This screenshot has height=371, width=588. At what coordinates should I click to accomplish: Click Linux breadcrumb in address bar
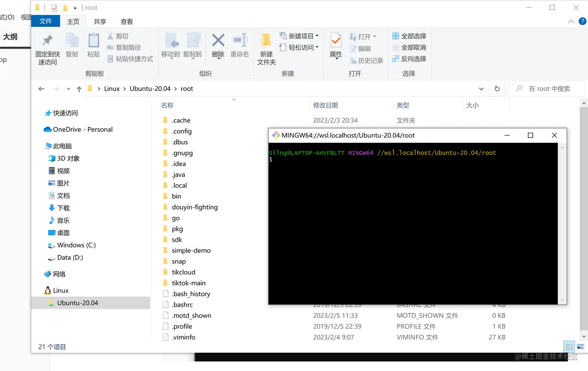pyautogui.click(x=112, y=89)
